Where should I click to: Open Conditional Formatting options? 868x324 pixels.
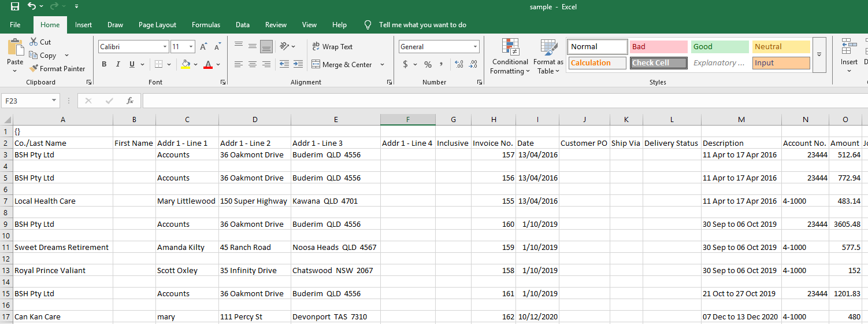tap(510, 57)
